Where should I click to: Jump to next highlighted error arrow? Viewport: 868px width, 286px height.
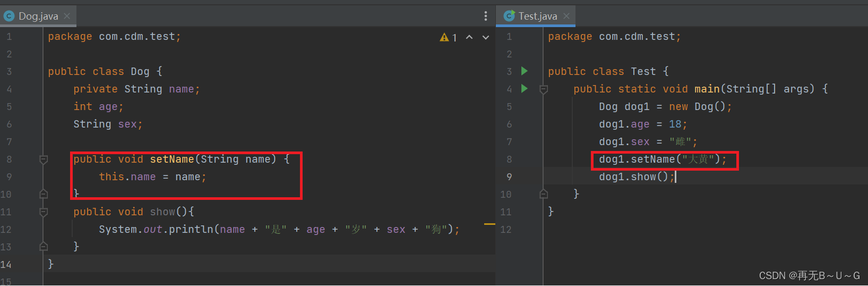486,37
